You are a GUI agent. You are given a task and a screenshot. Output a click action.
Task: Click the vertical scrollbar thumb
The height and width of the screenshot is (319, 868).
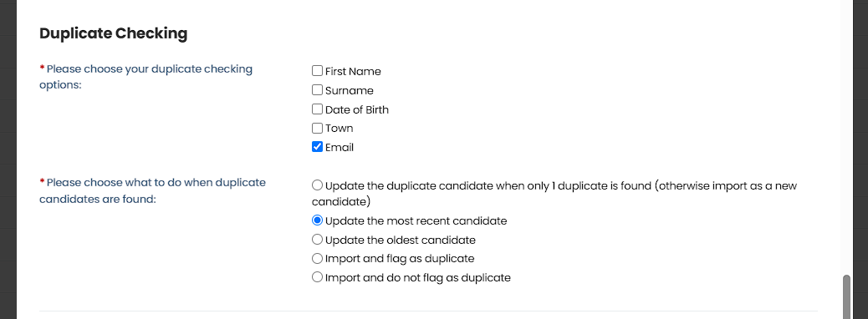tap(846, 297)
